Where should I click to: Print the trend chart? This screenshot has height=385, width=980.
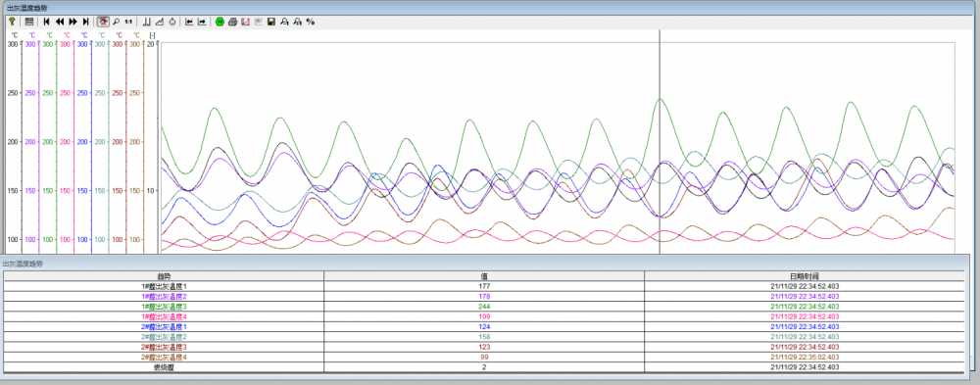[x=233, y=22]
